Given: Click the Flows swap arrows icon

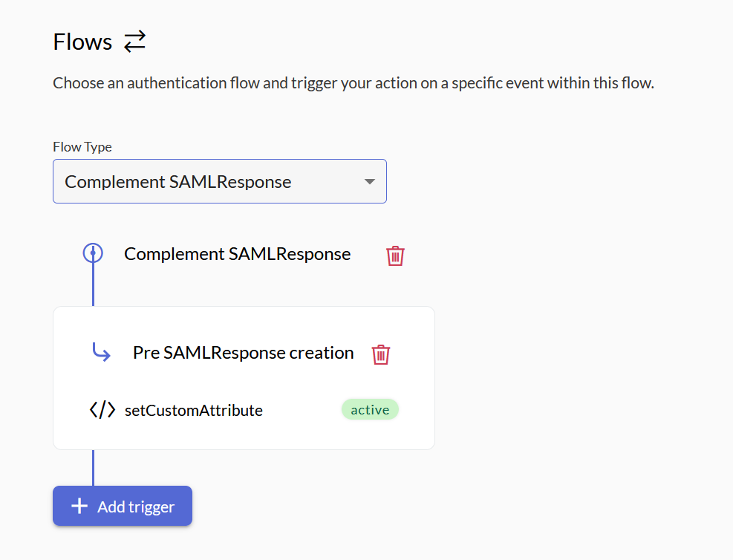Looking at the screenshot, I should tap(134, 42).
